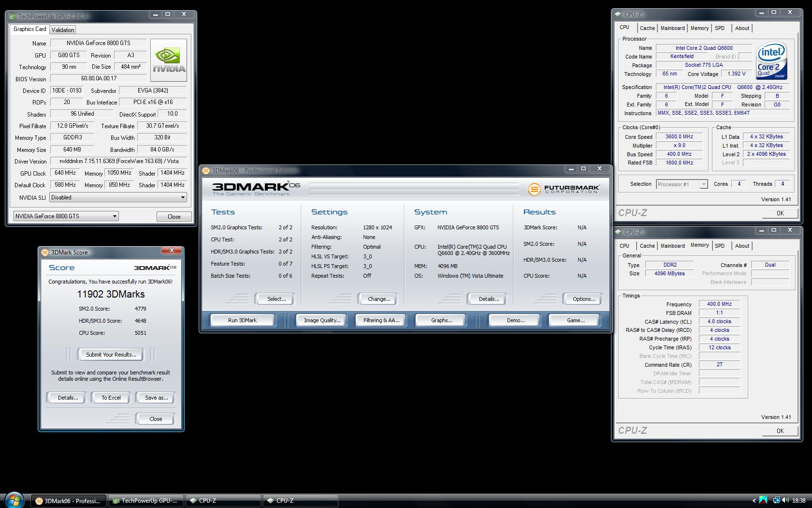Viewport: 812px width, 508px height.
Task: Export score To Excel
Action: 111,398
